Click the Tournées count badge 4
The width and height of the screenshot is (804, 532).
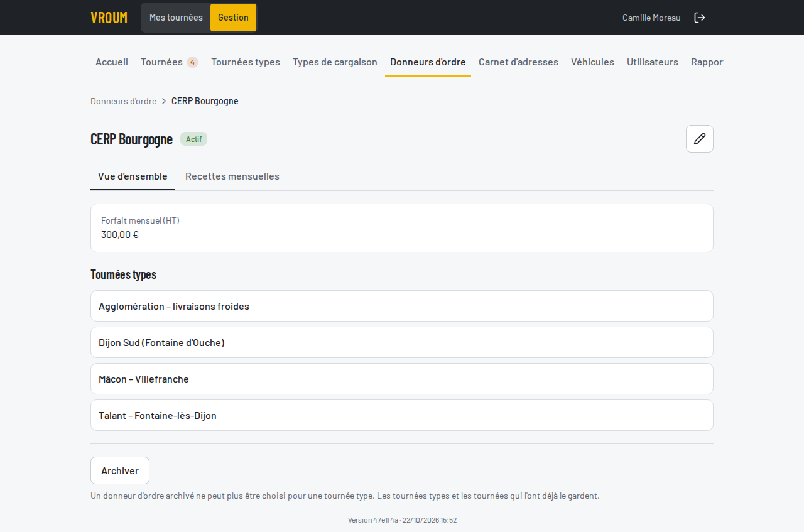(x=192, y=62)
